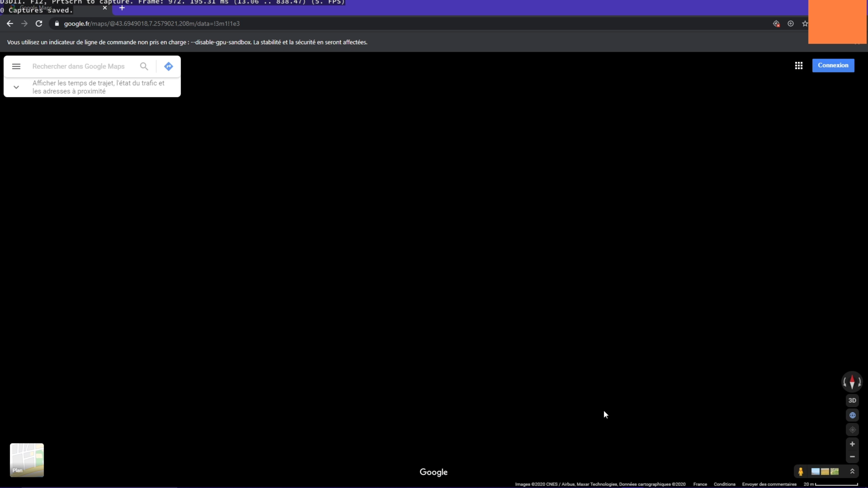Screen dimensions: 868x488
Task: Go back to previous page
Action: coord(10,23)
